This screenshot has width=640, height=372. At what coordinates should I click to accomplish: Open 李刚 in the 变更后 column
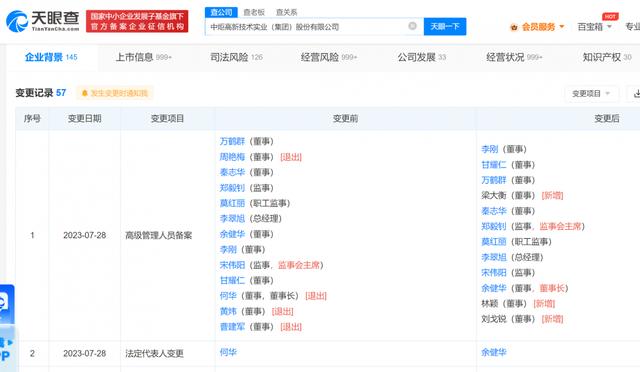tap(490, 149)
